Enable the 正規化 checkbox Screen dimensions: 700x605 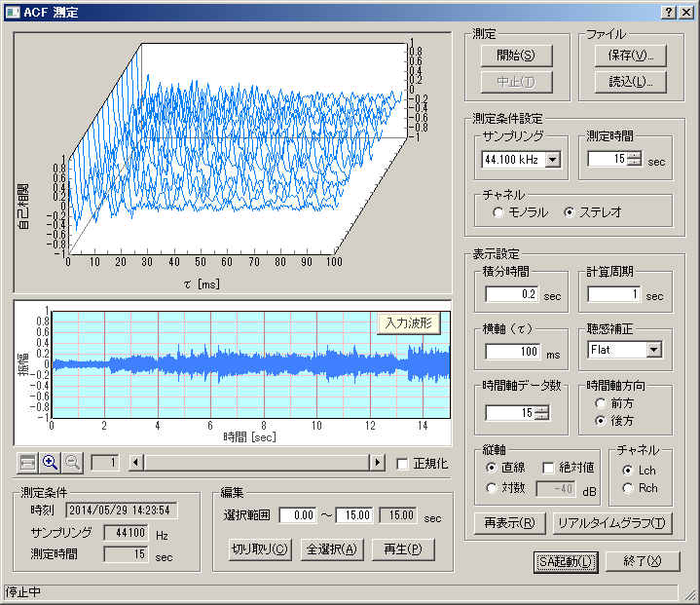click(x=403, y=464)
